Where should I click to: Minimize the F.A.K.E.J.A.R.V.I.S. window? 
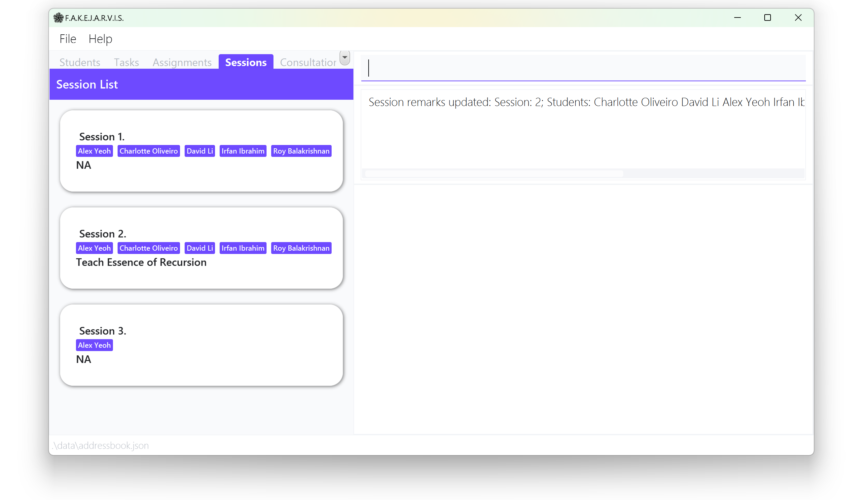[737, 18]
